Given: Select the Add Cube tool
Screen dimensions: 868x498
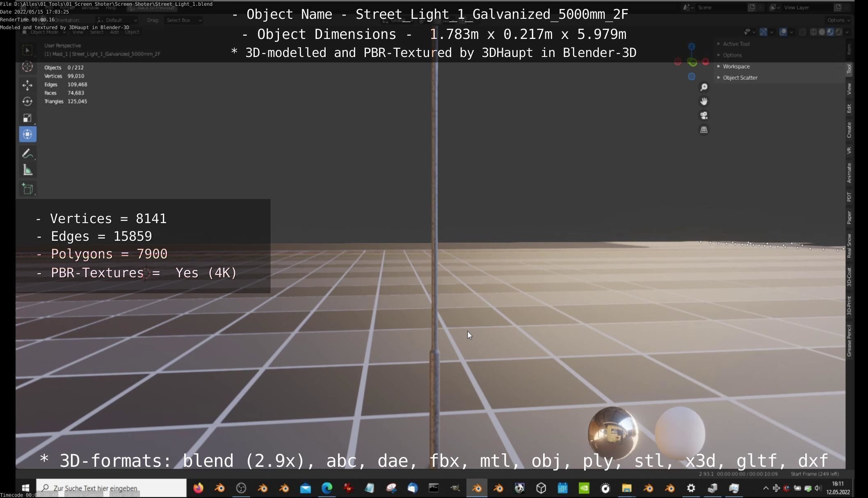Looking at the screenshot, I should tap(27, 189).
